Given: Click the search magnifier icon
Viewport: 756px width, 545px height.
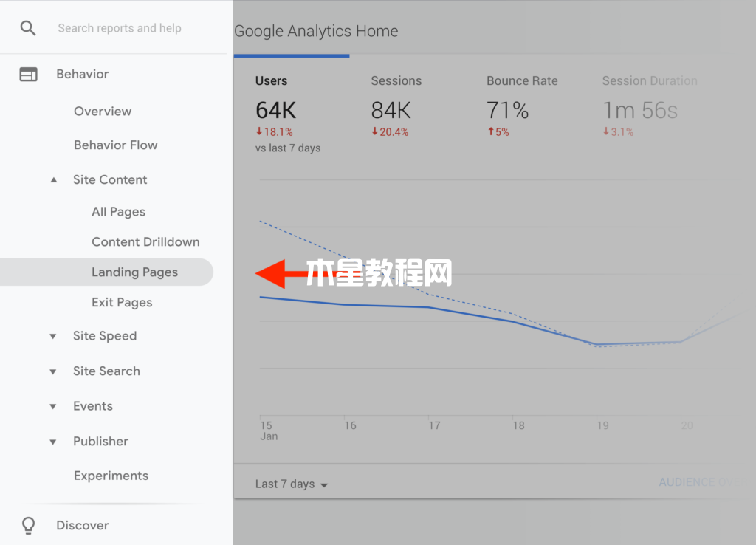Looking at the screenshot, I should click(x=28, y=28).
